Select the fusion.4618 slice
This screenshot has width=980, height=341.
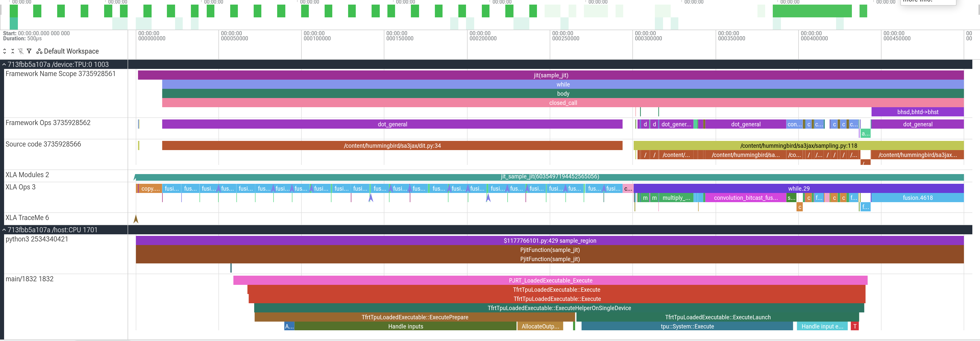point(917,198)
